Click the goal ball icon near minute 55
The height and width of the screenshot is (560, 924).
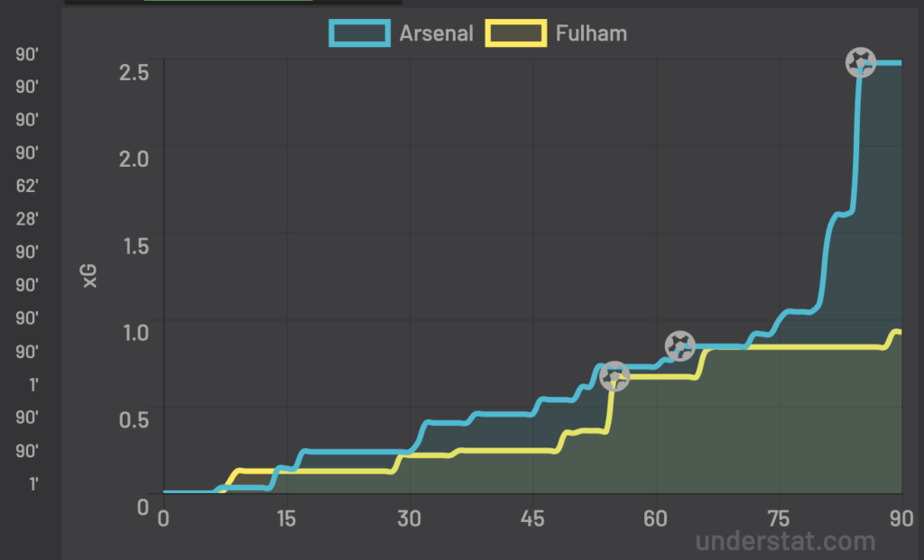614,376
